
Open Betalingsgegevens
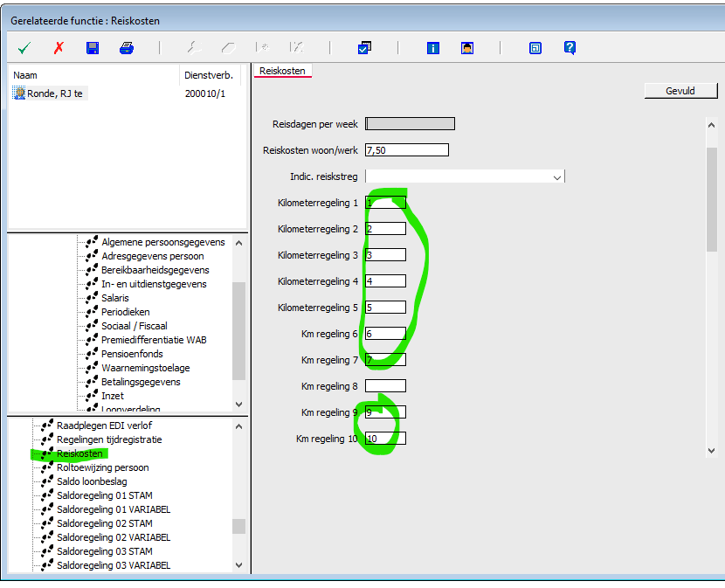pos(141,382)
